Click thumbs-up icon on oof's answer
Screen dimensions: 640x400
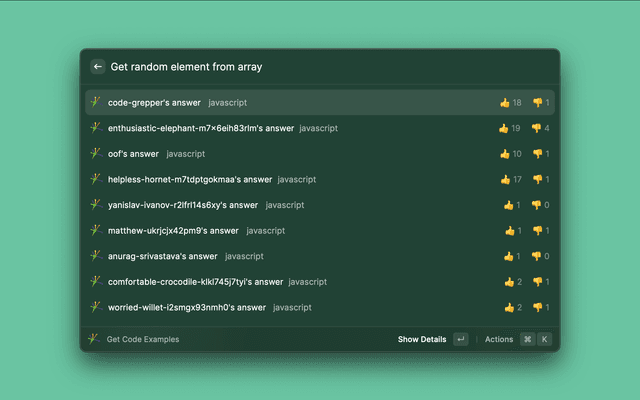[505, 154]
